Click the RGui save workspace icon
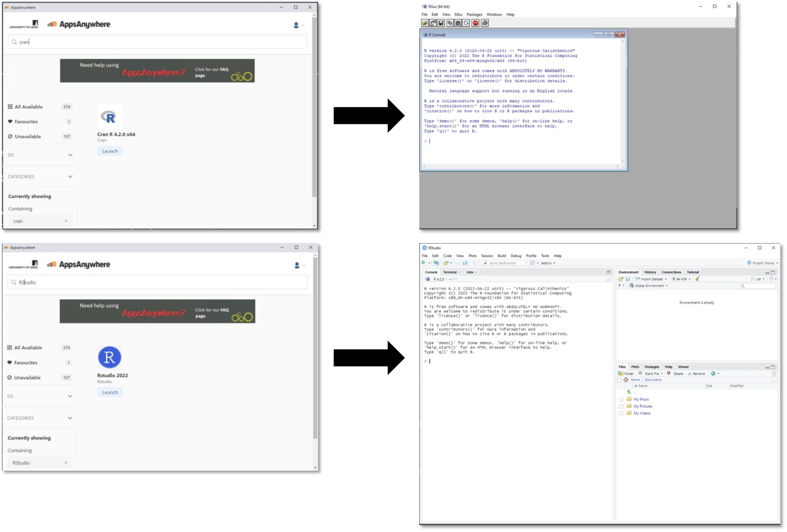Screen dimensions: 787x532 click(441, 23)
